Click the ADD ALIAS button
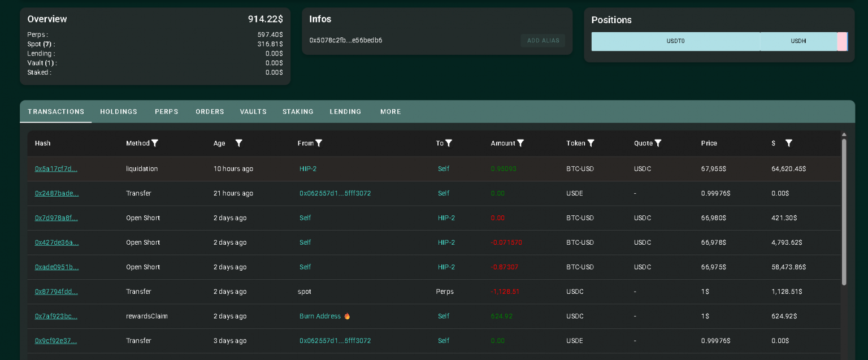 pyautogui.click(x=542, y=41)
